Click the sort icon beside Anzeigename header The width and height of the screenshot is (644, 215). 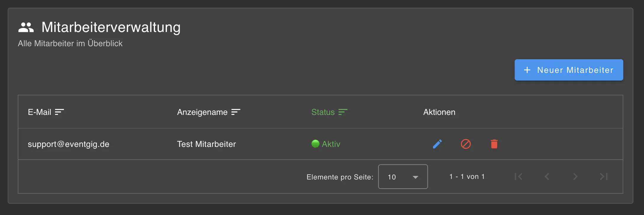click(236, 112)
